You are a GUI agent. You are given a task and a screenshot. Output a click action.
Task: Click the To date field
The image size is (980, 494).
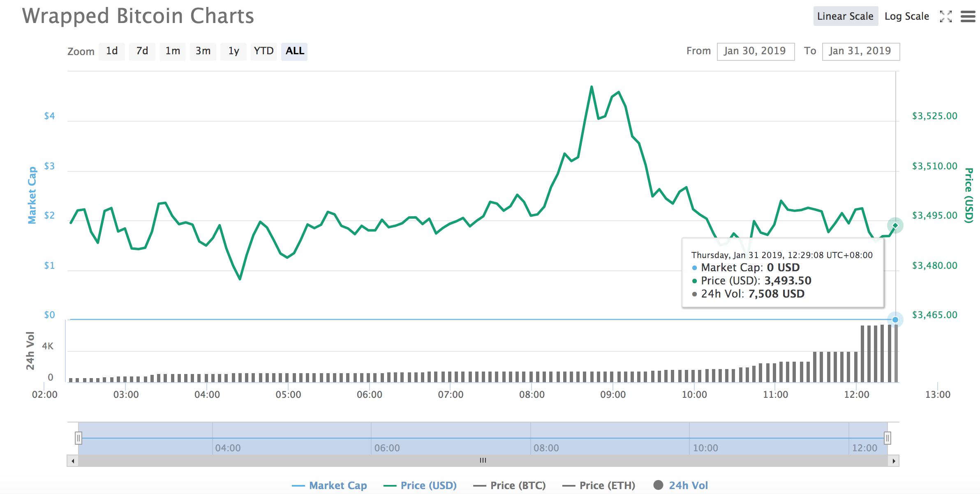click(x=861, y=51)
